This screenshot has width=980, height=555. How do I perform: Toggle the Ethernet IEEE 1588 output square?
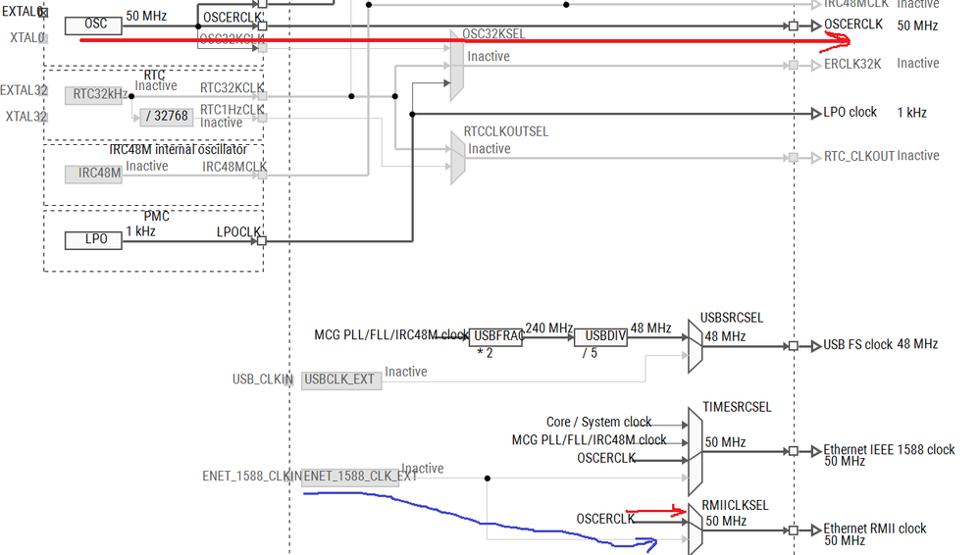[794, 451]
